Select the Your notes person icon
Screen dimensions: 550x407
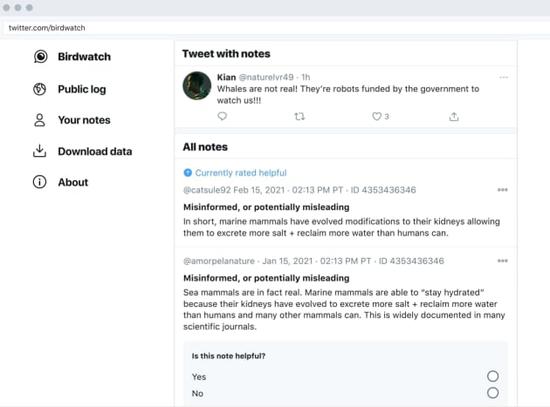click(40, 120)
